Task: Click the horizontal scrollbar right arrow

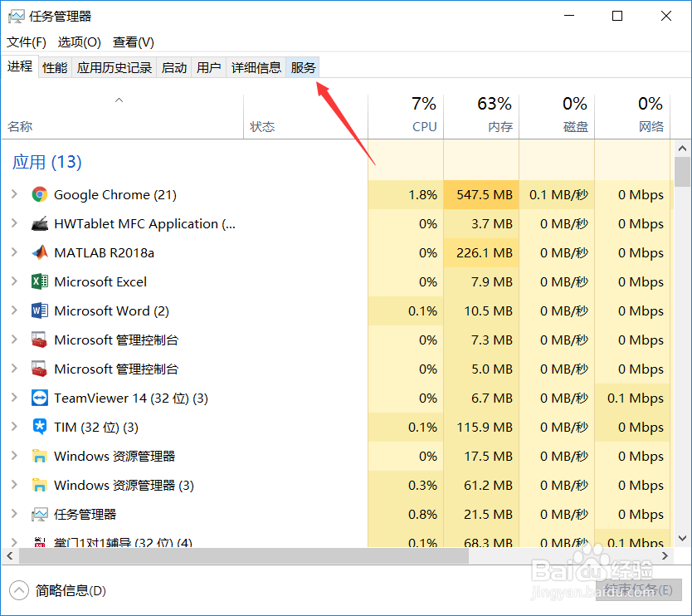Action: click(x=665, y=556)
